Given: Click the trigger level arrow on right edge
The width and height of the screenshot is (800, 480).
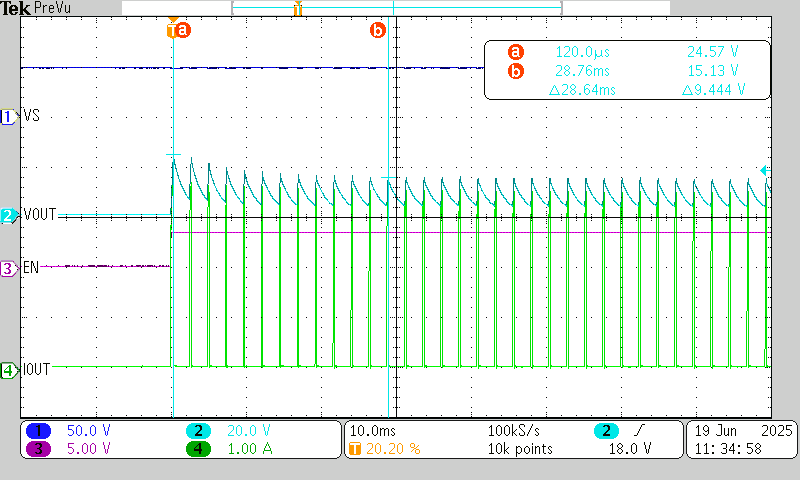Looking at the screenshot, I should click(765, 171).
